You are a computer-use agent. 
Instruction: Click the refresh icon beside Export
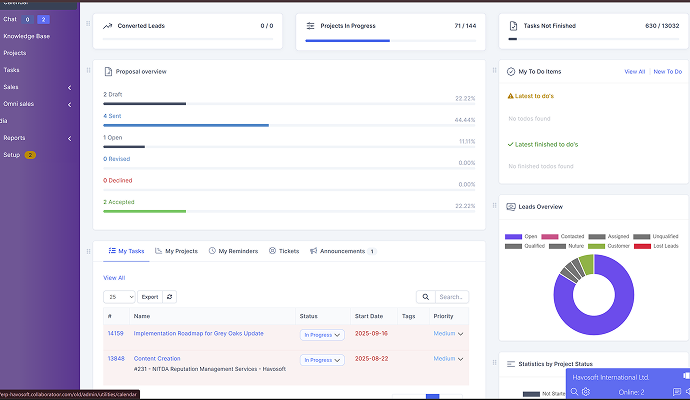pyautogui.click(x=170, y=297)
